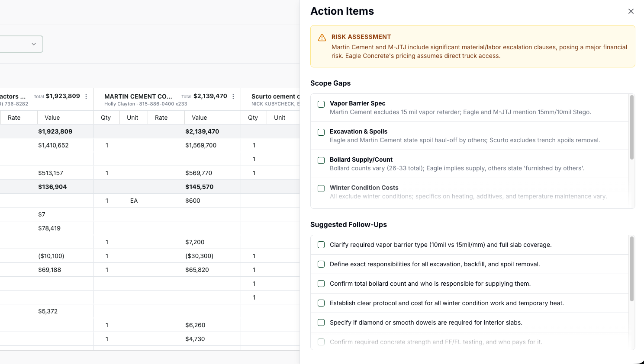
Task: Click the Suggested Follow-Ups list scrollbar
Action: point(631,269)
